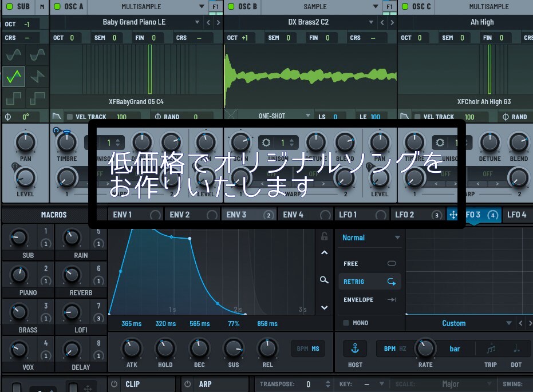The image size is (533, 392).
Task: Open the OSC A MULTISAMPLE type dropdown
Action: pos(147,6)
